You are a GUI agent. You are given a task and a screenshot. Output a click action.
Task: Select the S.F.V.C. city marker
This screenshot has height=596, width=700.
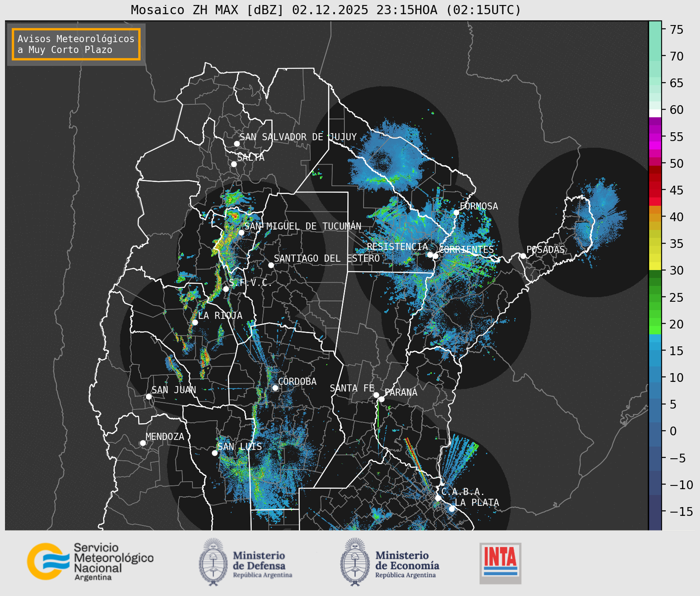coord(226,289)
